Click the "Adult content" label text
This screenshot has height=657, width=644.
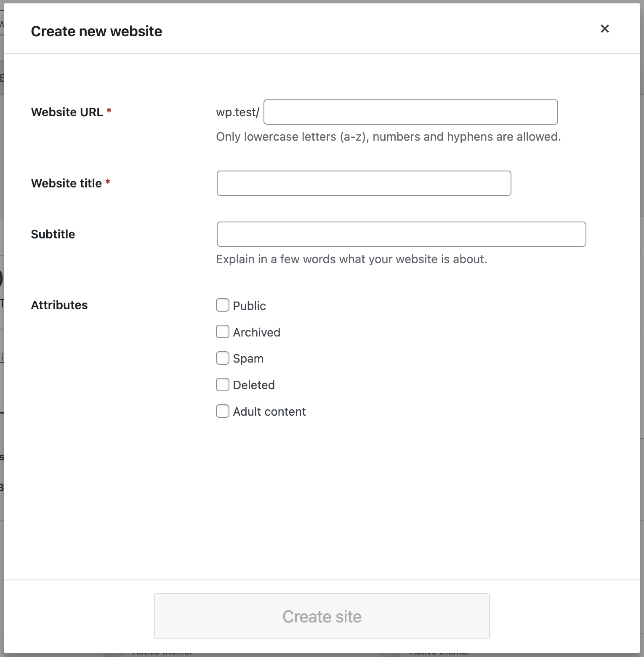pyautogui.click(x=269, y=411)
